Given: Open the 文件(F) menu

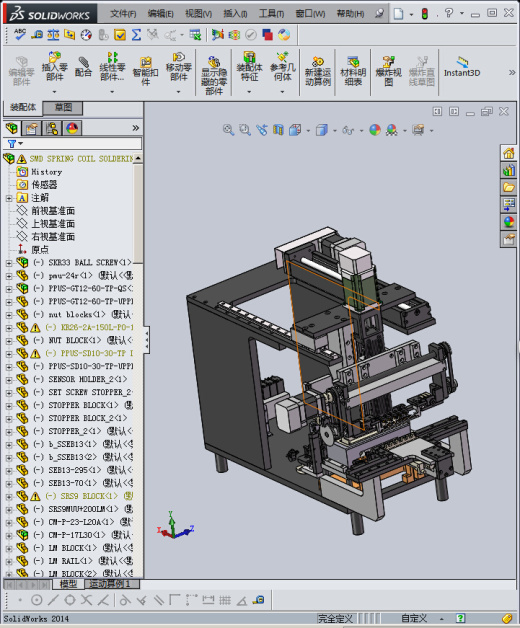Looking at the screenshot, I should (123, 14).
